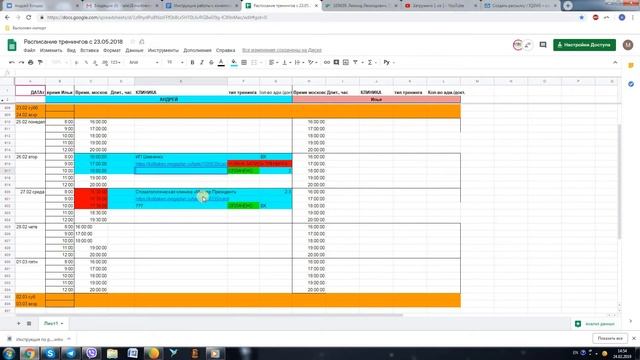Open the cell fill color picker

[234, 62]
